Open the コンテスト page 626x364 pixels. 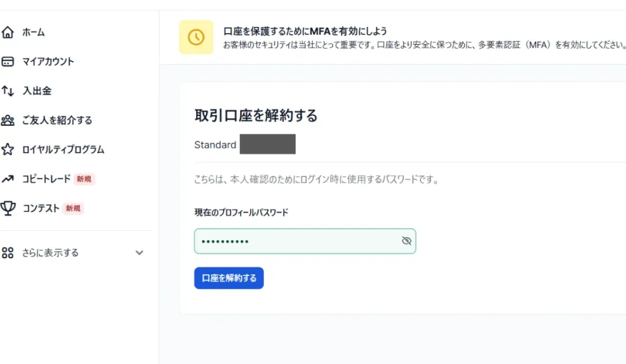point(41,208)
